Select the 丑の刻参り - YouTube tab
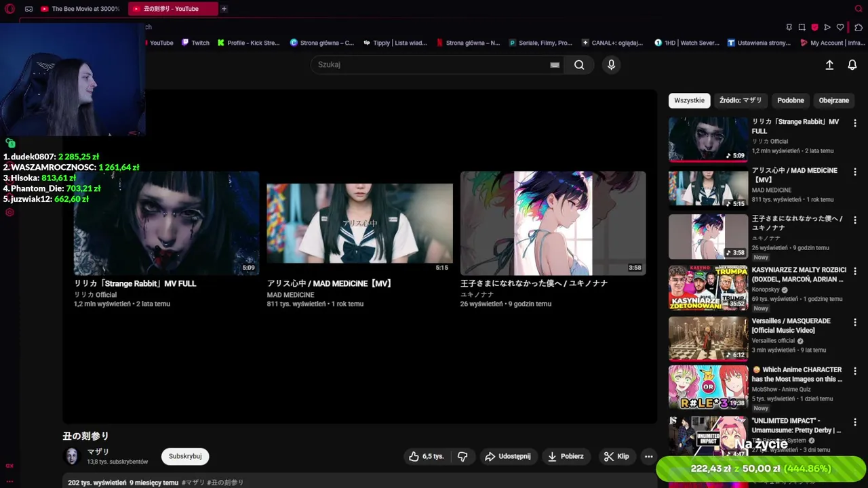Viewport: 868px width, 488px height. (173, 9)
